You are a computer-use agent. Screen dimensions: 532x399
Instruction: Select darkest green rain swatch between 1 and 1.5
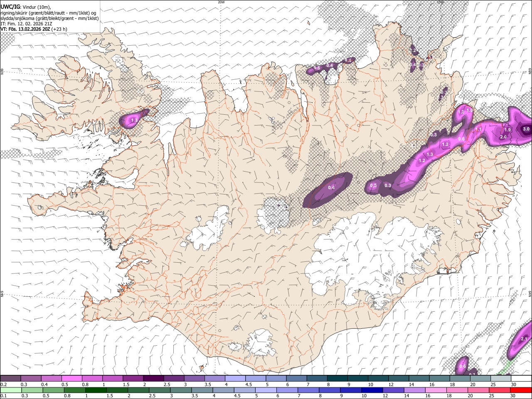96,390
